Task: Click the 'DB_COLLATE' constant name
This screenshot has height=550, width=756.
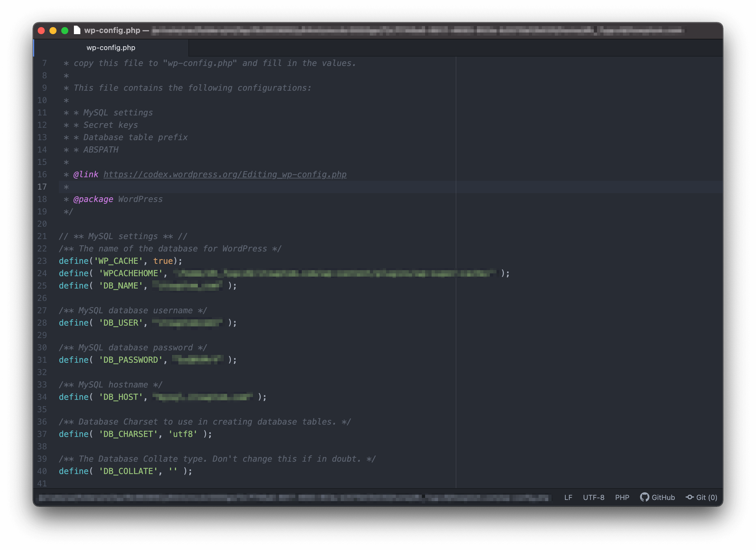Action: pyautogui.click(x=128, y=471)
